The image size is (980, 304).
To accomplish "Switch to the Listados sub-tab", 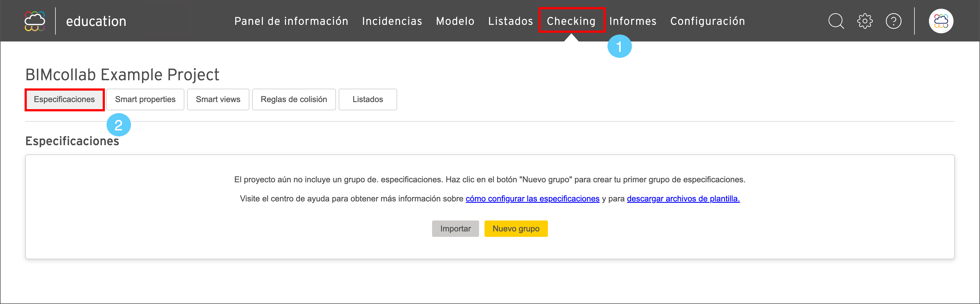I will 368,100.
